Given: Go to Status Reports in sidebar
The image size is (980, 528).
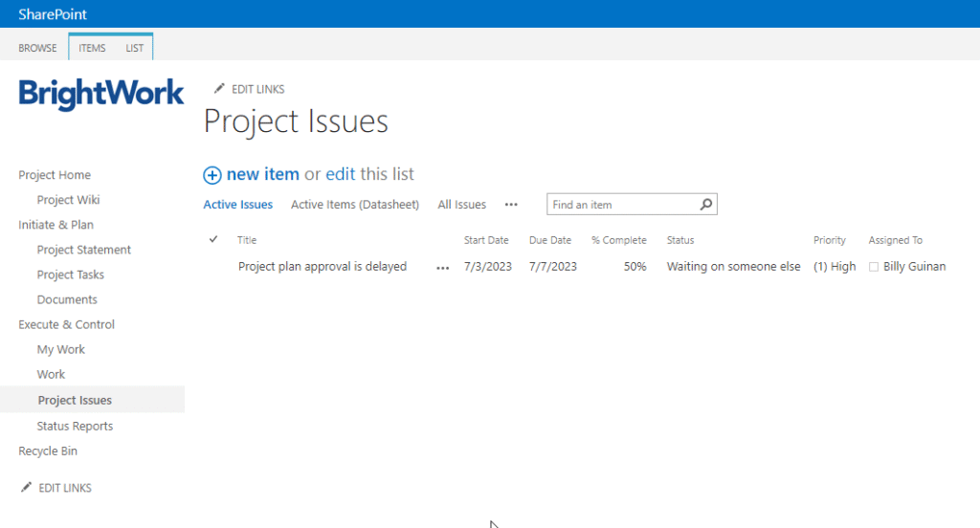Looking at the screenshot, I should [75, 427].
